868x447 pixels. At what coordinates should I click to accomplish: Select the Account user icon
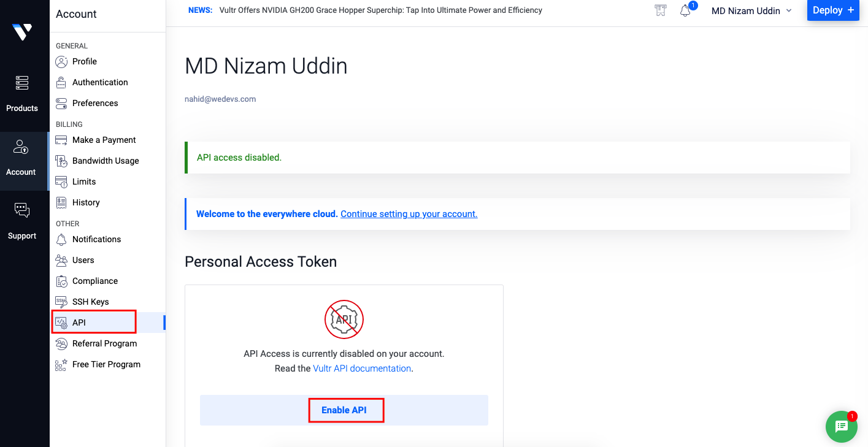pyautogui.click(x=21, y=147)
